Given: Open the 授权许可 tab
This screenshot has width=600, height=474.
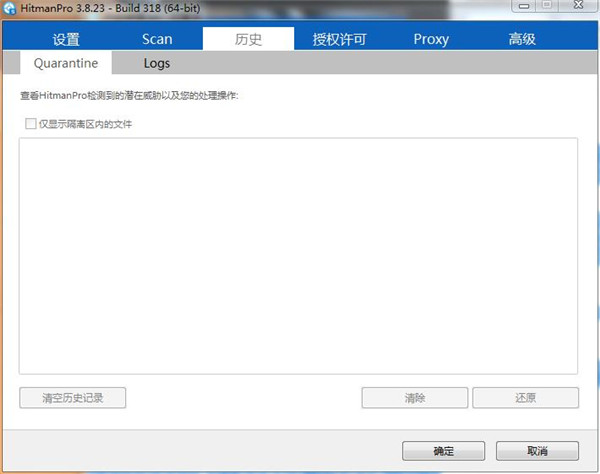Looking at the screenshot, I should point(339,39).
